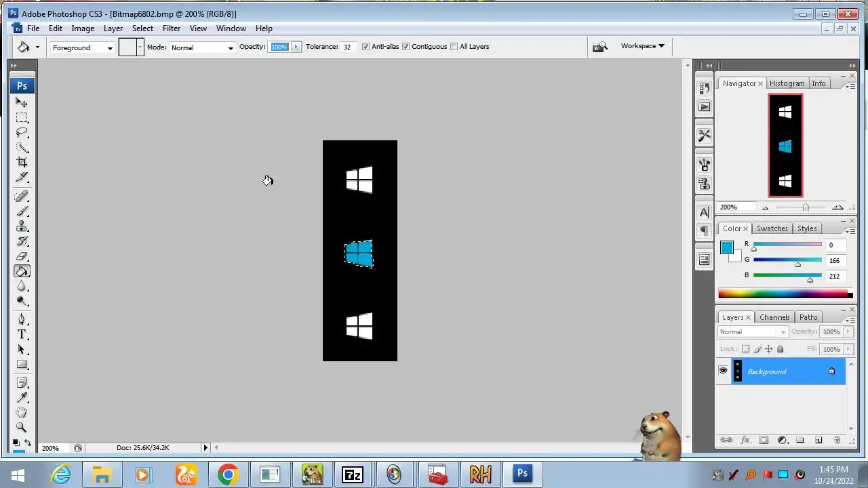This screenshot has width=868, height=488.
Task: Open the Opacity slider arrow in options bar
Action: 296,47
